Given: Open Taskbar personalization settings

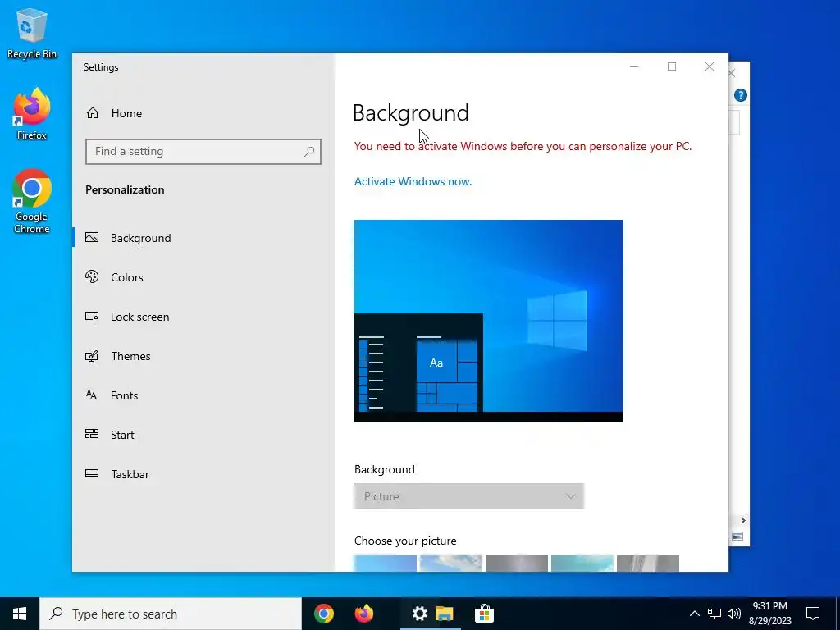Looking at the screenshot, I should 203,474.
